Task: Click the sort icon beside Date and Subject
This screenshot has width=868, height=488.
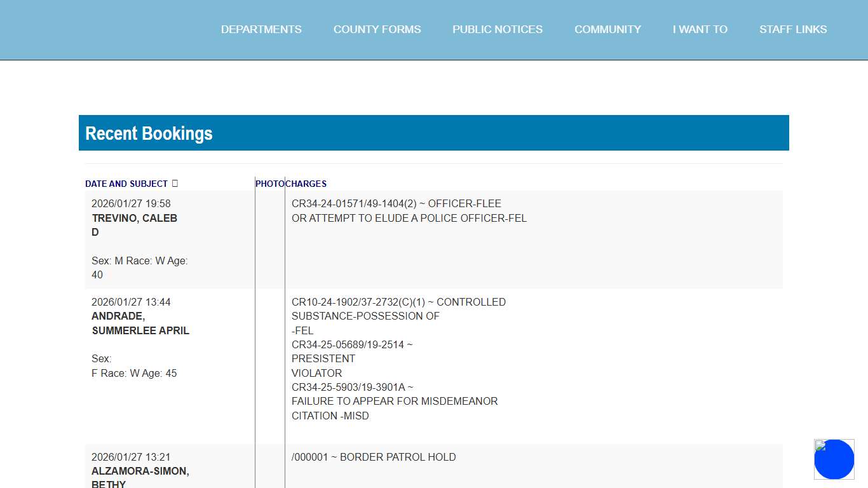Action: 175,184
